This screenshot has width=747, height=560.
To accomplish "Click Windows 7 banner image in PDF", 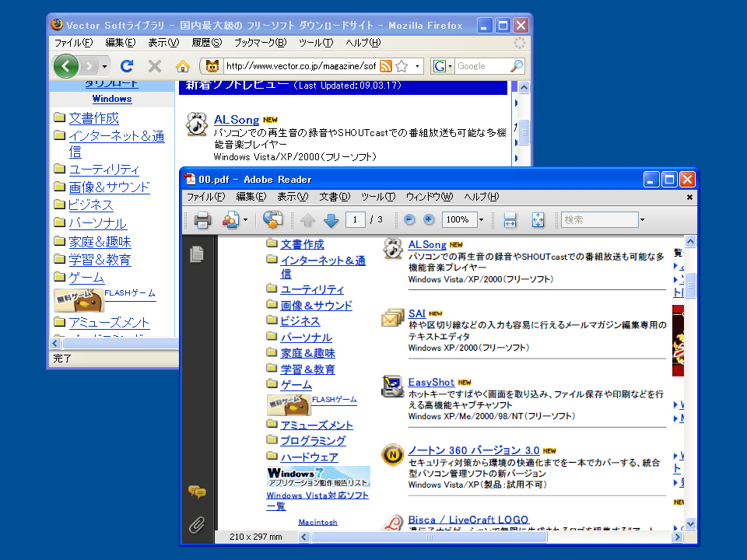I will click(x=318, y=477).
